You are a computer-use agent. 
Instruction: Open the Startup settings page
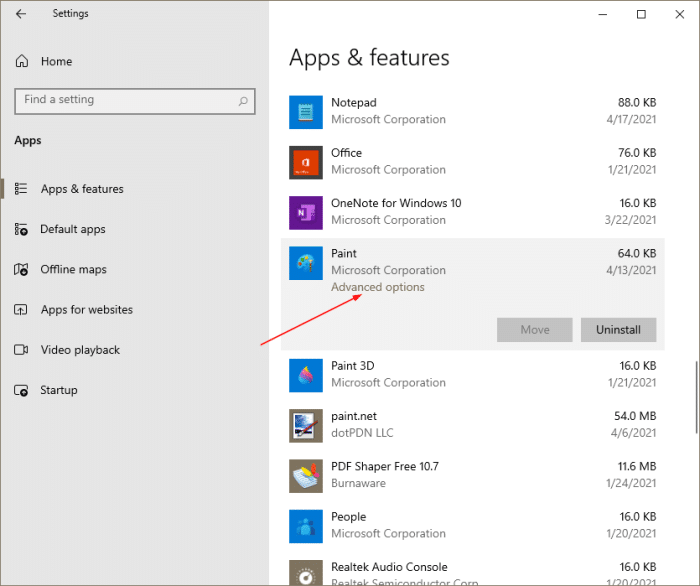pos(59,390)
